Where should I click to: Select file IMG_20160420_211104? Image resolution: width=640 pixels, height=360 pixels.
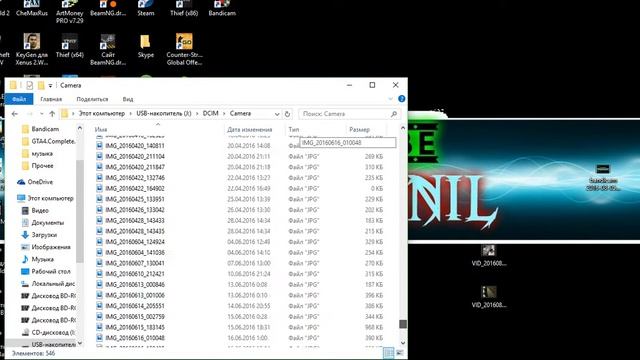131,156
